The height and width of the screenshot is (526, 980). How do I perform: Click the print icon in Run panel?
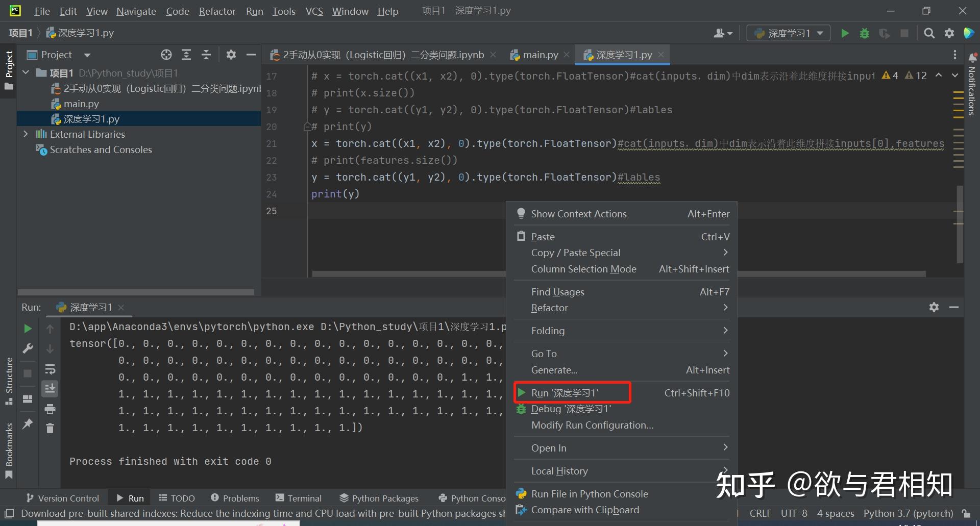pyautogui.click(x=50, y=409)
